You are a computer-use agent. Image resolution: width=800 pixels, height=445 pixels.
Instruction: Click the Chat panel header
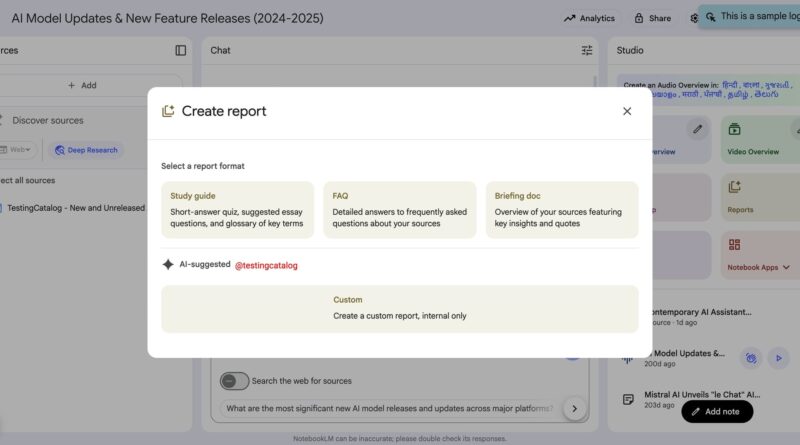pyautogui.click(x=220, y=50)
